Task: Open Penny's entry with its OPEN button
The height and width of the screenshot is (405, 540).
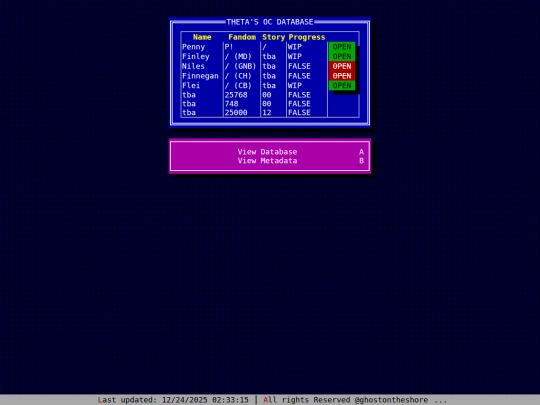Action: [x=342, y=47]
